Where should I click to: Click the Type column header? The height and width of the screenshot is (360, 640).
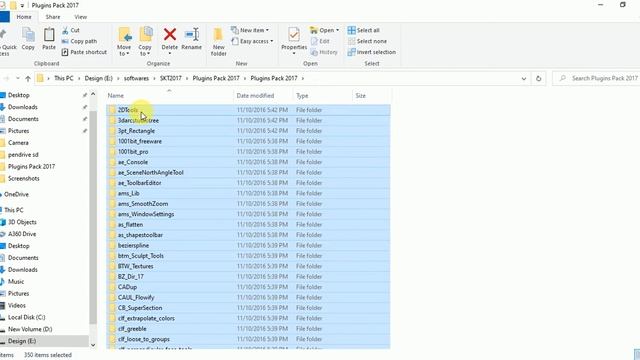[x=322, y=96]
